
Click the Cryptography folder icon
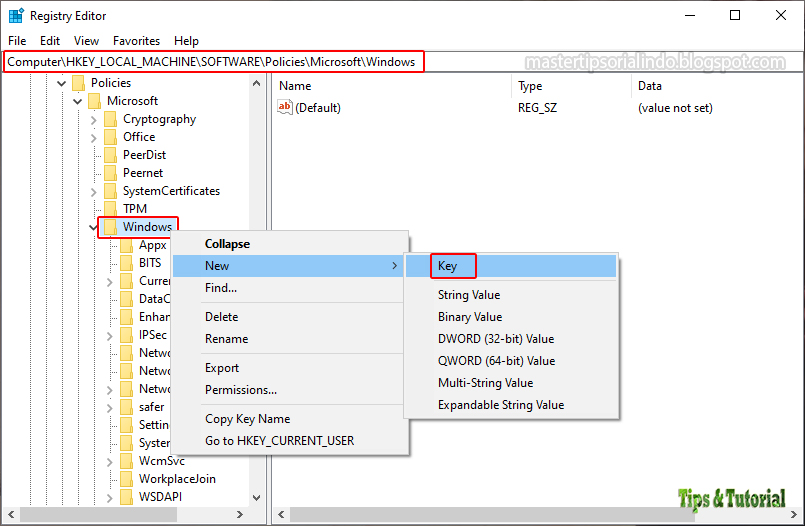[x=110, y=119]
